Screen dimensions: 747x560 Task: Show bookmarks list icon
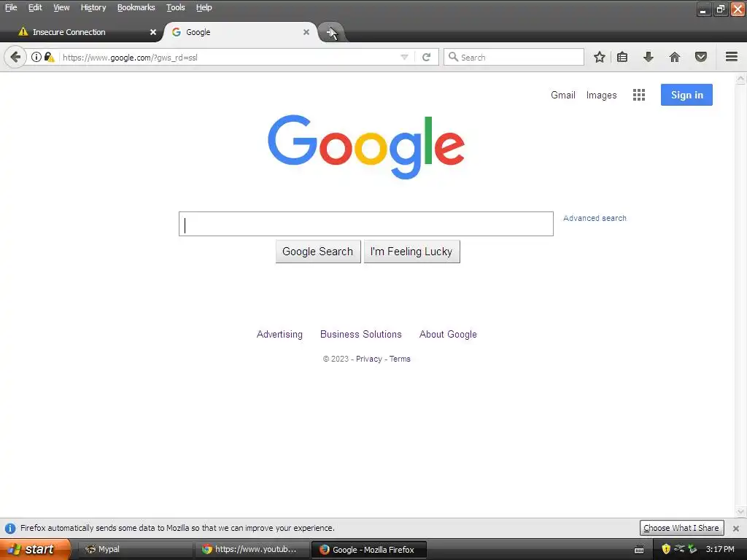622,57
